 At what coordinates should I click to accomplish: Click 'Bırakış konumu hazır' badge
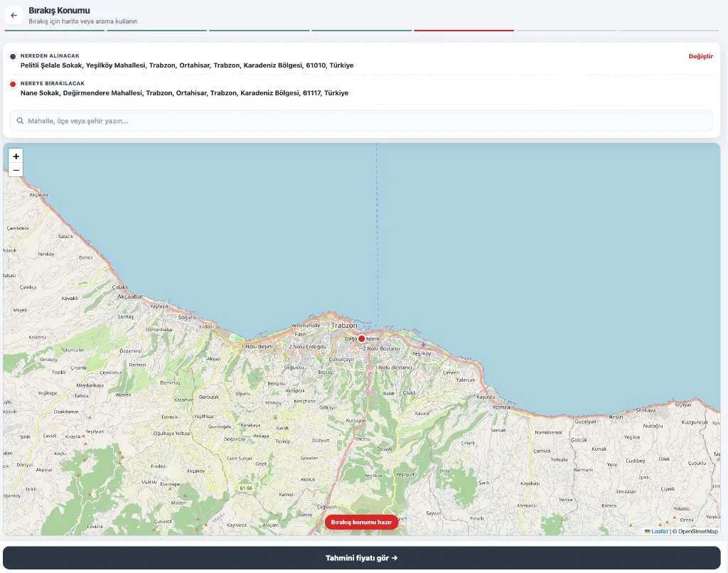pos(361,522)
